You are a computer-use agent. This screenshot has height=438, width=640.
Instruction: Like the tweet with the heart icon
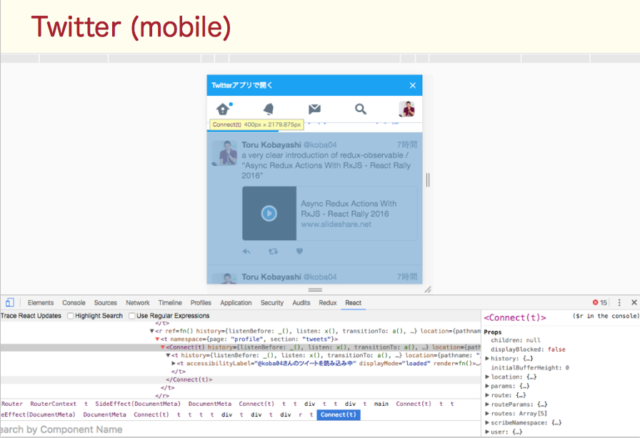[299, 250]
